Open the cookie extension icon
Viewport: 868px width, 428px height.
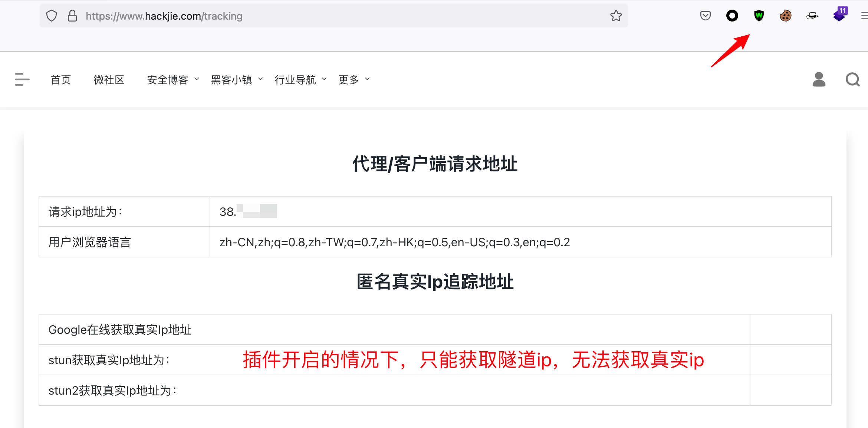point(785,16)
